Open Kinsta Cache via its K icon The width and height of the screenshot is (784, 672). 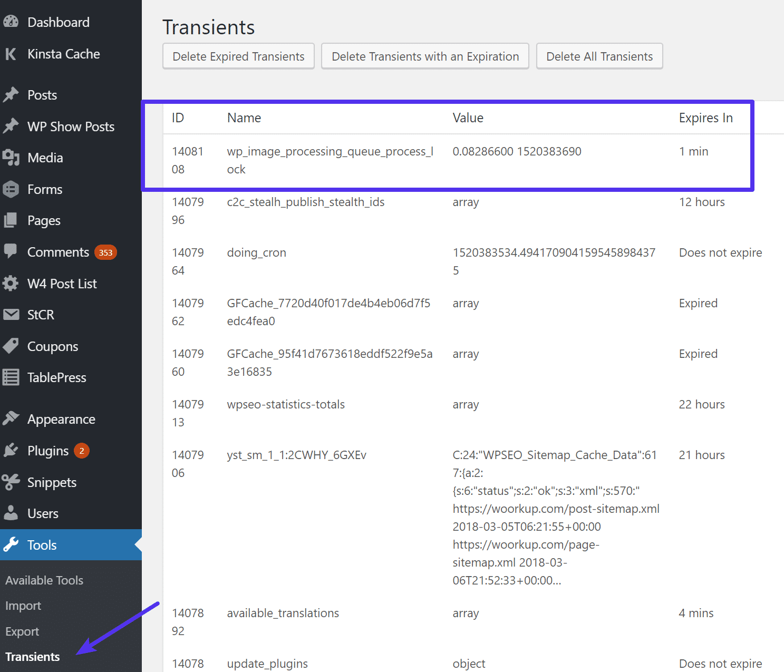click(11, 54)
